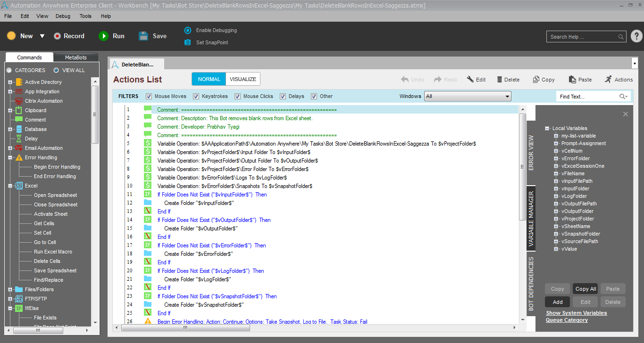
Task: Click Show System Variables link
Action: [576, 313]
